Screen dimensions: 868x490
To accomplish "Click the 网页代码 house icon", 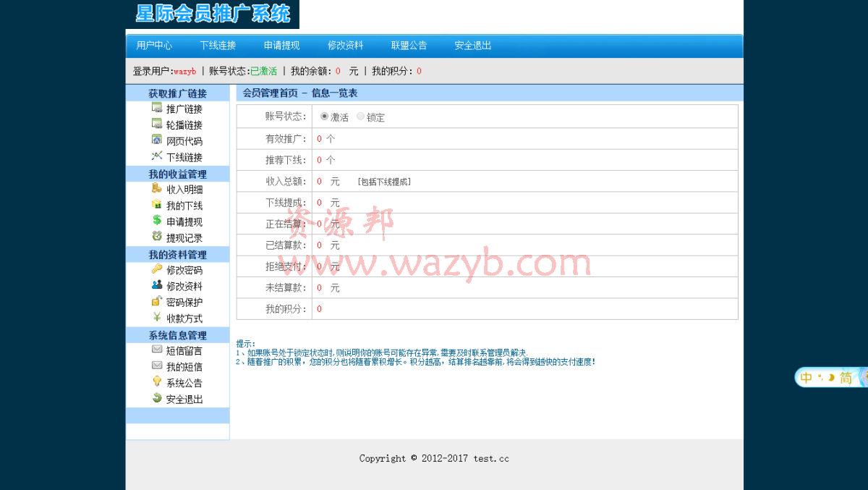I will coord(157,140).
